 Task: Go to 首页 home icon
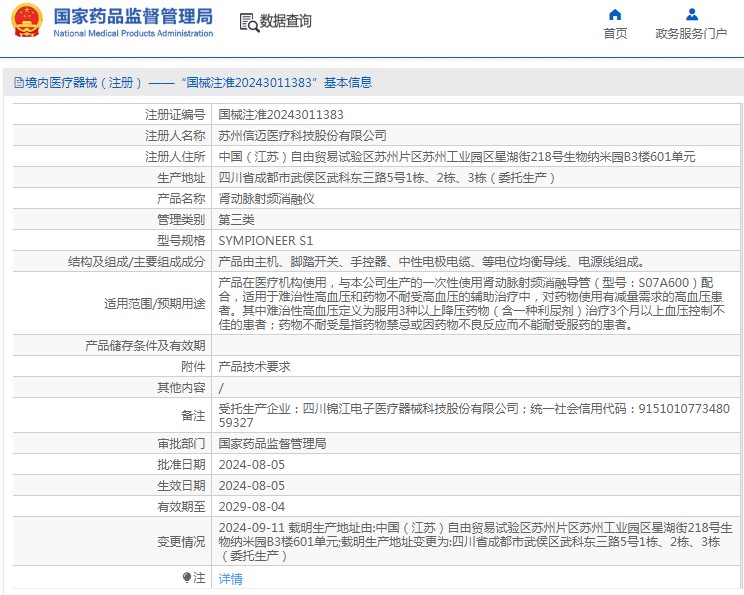(x=615, y=15)
